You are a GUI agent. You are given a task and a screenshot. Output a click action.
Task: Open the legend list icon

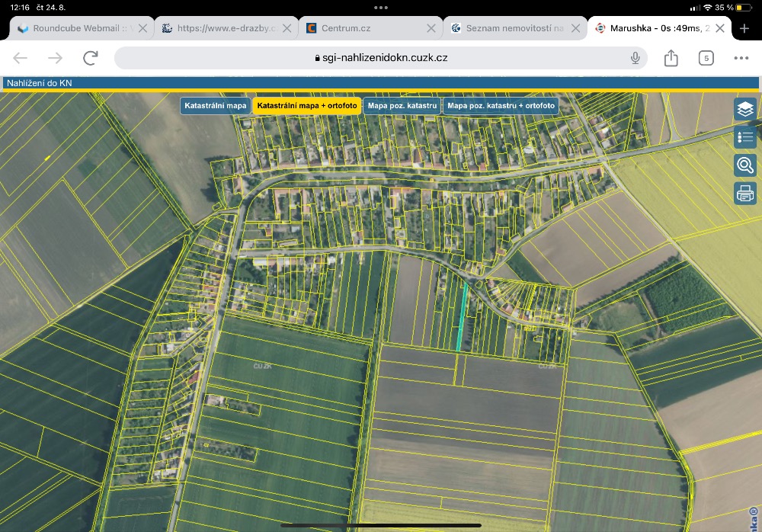click(745, 137)
